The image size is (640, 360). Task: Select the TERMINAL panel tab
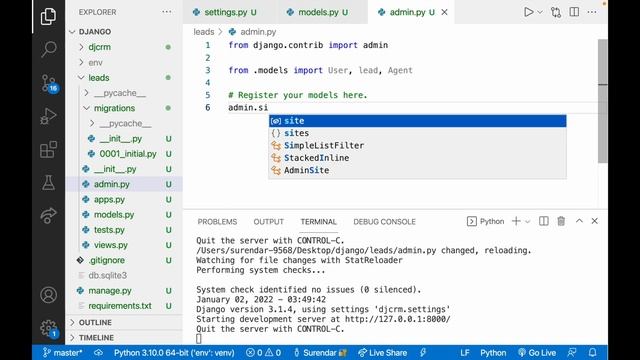(318, 222)
